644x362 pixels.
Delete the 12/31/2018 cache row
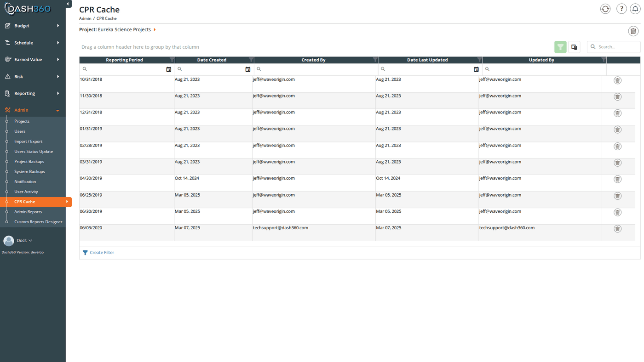[618, 113]
